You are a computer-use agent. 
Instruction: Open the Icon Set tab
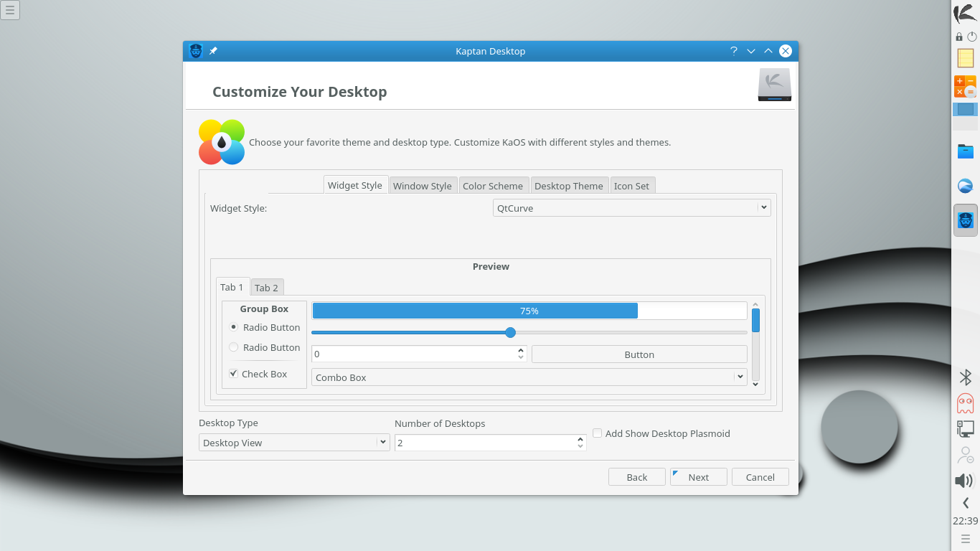(x=631, y=186)
